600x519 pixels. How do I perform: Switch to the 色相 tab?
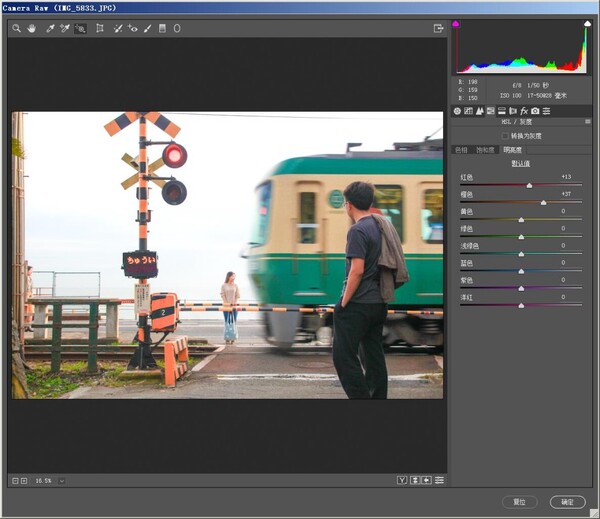point(461,150)
